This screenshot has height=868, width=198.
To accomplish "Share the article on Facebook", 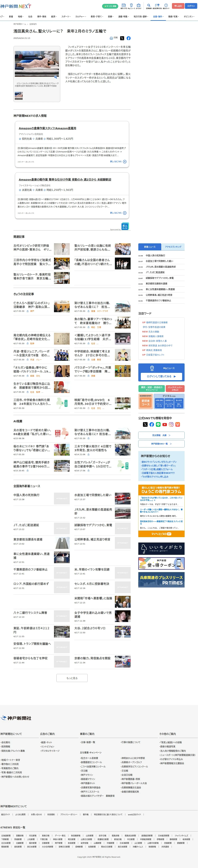I will pyautogui.click(x=128, y=38).
